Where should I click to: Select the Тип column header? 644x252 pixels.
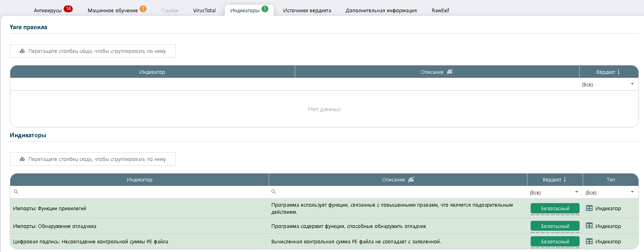[x=610, y=179]
